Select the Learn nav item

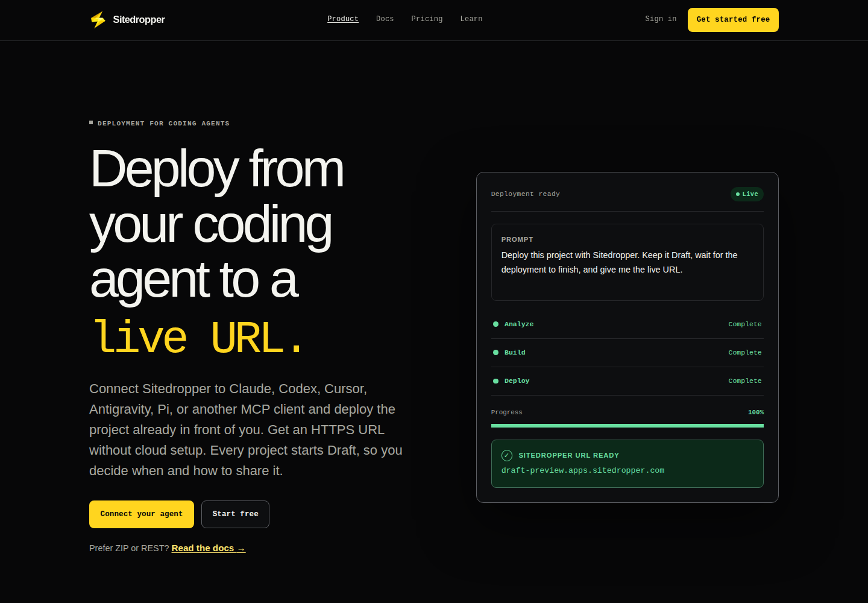point(471,19)
